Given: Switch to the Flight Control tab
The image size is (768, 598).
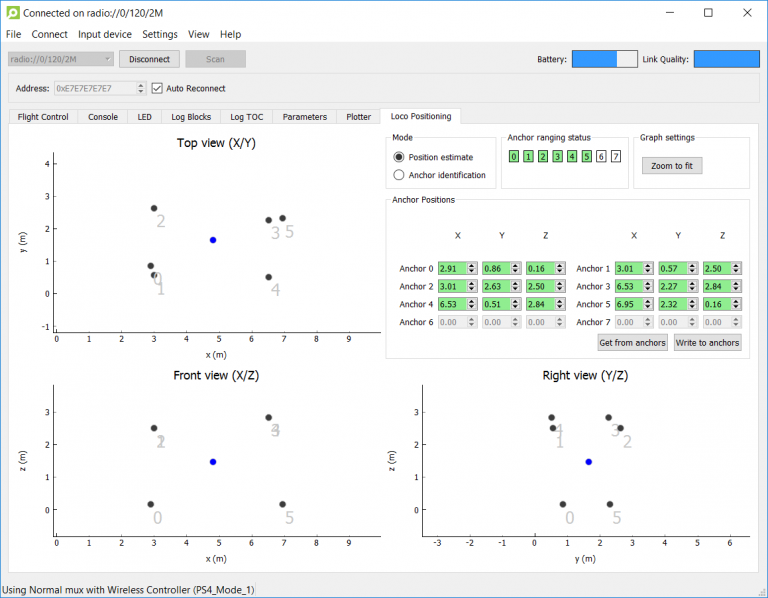Looking at the screenshot, I should (x=42, y=117).
